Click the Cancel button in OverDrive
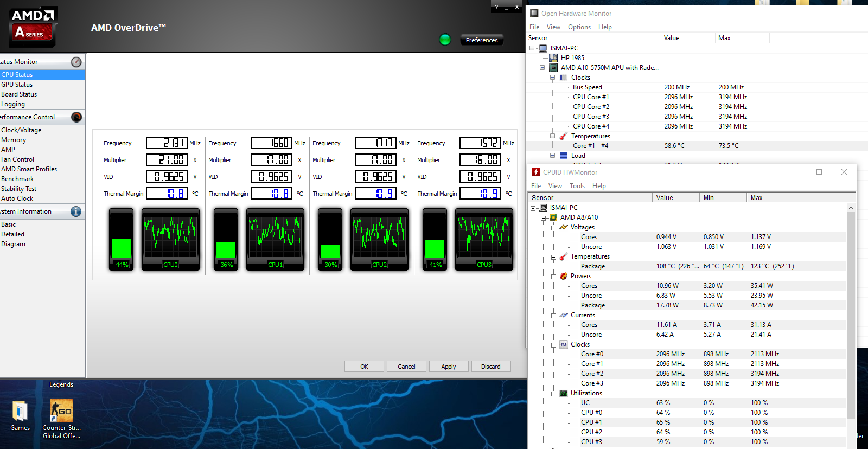868x449 pixels. [x=406, y=367]
